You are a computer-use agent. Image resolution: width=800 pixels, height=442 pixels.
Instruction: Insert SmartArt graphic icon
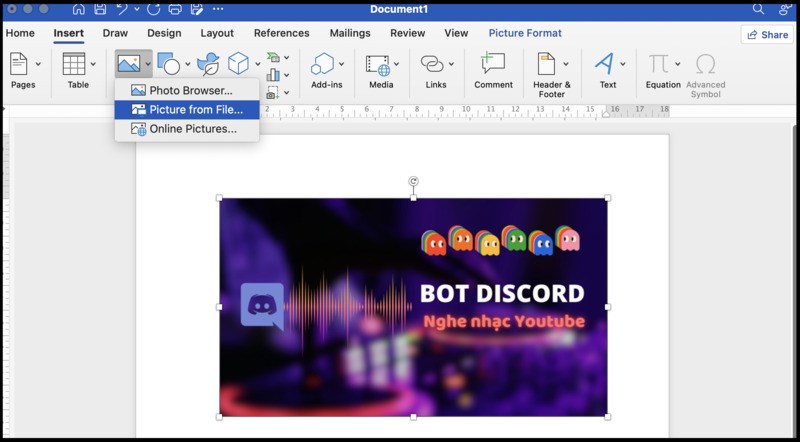tap(274, 57)
